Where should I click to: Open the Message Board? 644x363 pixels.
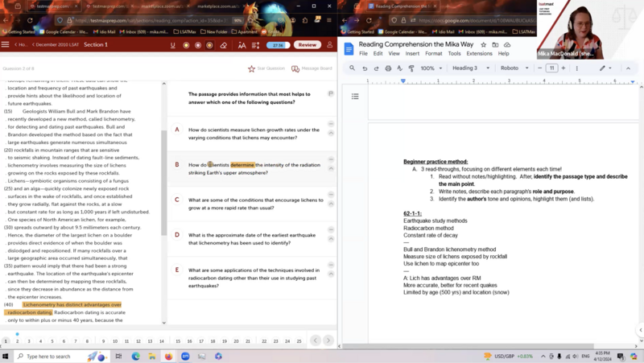pos(312,68)
